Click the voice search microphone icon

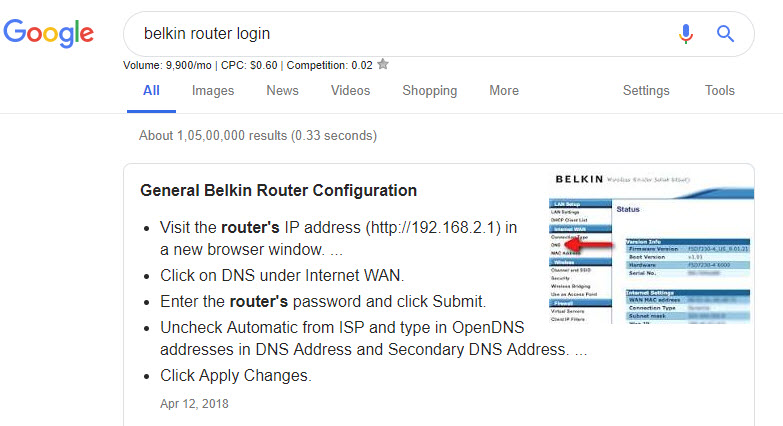(x=686, y=34)
